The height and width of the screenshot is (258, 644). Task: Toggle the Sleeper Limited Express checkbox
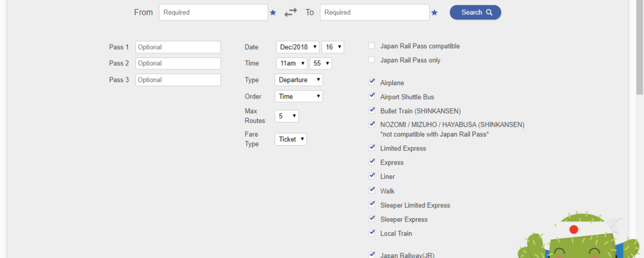[x=371, y=205]
